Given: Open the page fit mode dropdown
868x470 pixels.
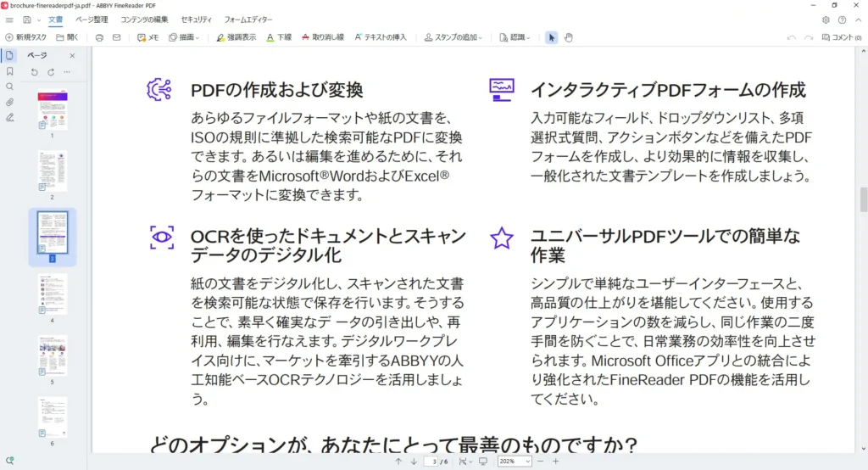Looking at the screenshot, I should coord(465,462).
